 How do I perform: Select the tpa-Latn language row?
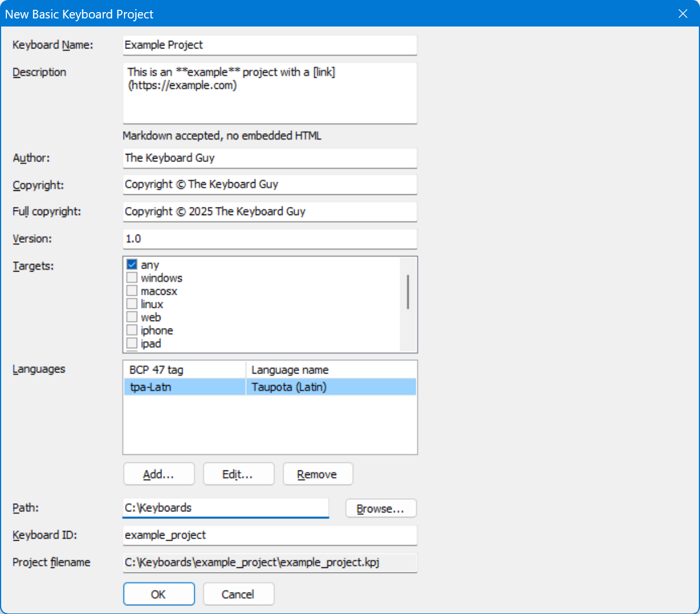[x=270, y=387]
